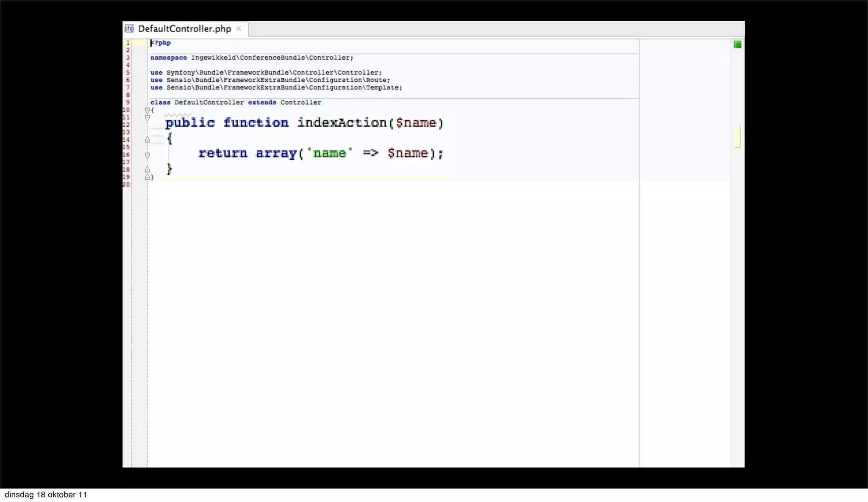Collapse the fold marker at line 11
868x502 pixels.
pos(147,118)
